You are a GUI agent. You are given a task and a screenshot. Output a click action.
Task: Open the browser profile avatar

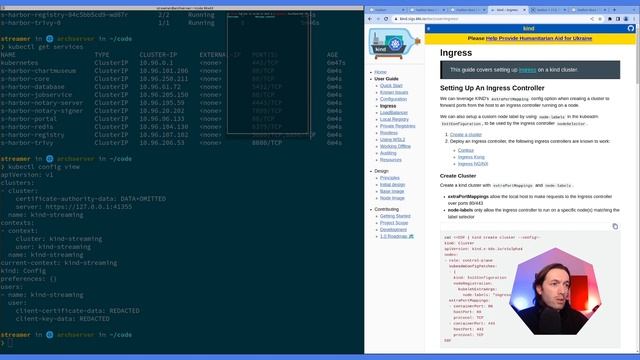[x=626, y=19]
